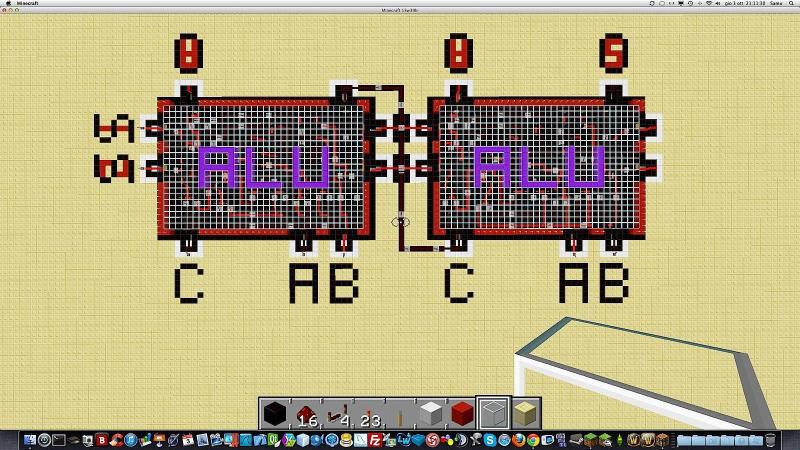The height and width of the screenshot is (450, 800).
Task: Open the Qt app icon in Dock
Action: [x=273, y=440]
